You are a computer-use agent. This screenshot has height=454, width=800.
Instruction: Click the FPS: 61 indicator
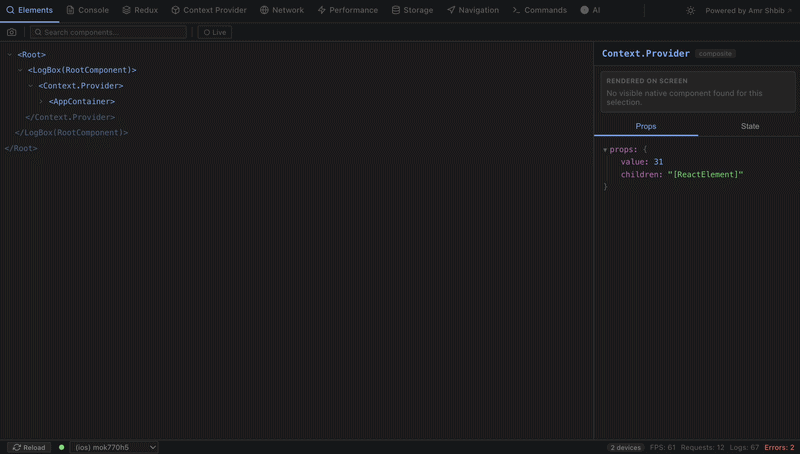click(x=662, y=447)
